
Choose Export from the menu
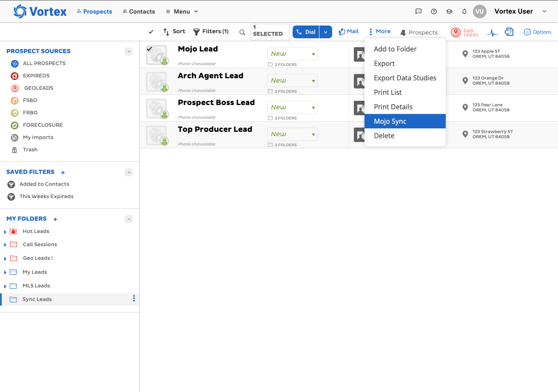click(405, 63)
